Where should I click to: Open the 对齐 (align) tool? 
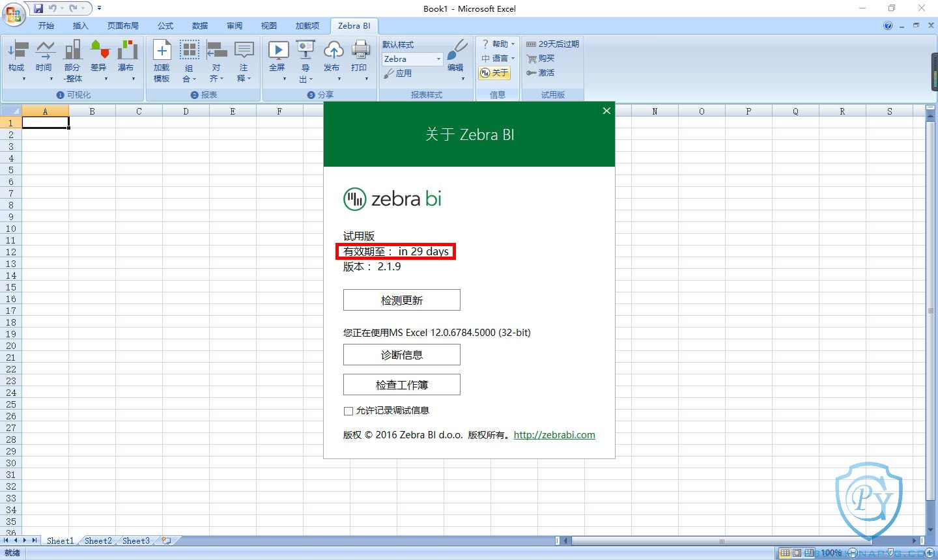tap(216, 60)
